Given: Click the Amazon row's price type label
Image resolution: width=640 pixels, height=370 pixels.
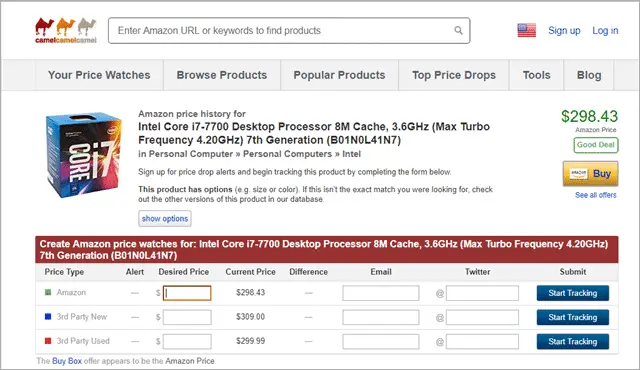Looking at the screenshot, I should (71, 292).
